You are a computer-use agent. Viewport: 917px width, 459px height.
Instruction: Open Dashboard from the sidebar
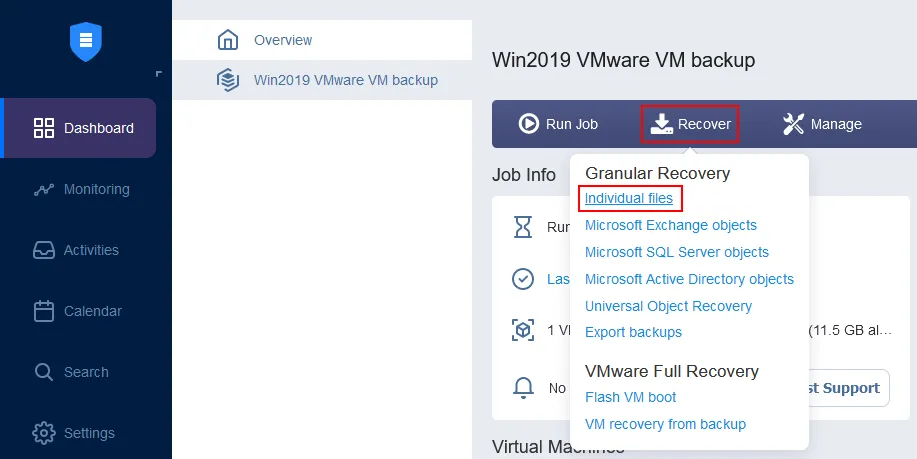tap(84, 128)
